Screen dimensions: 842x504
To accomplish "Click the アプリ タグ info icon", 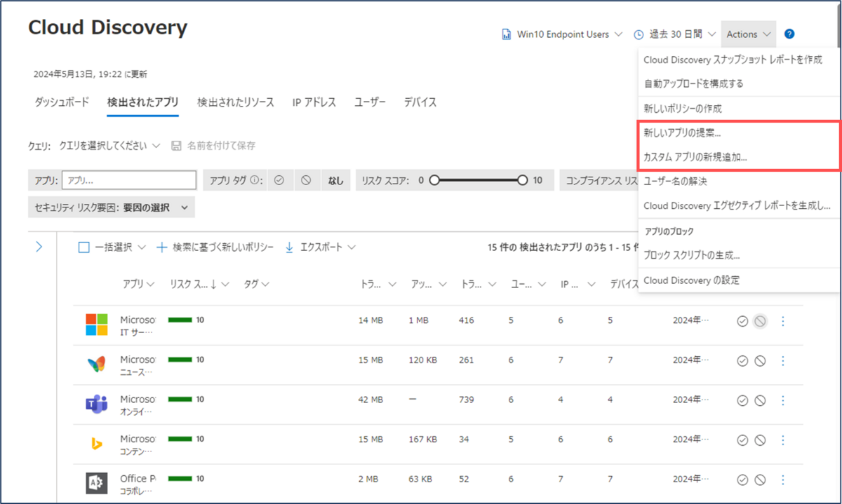I will pyautogui.click(x=255, y=180).
